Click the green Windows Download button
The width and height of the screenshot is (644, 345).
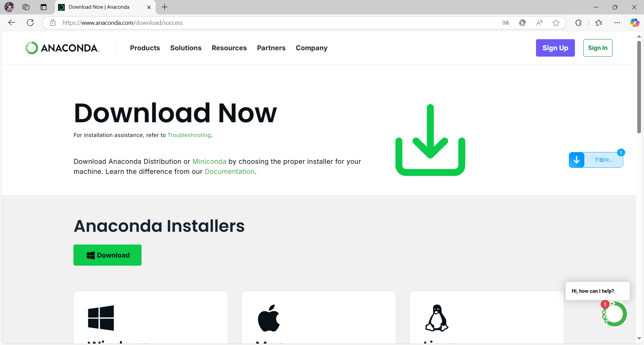tap(107, 255)
